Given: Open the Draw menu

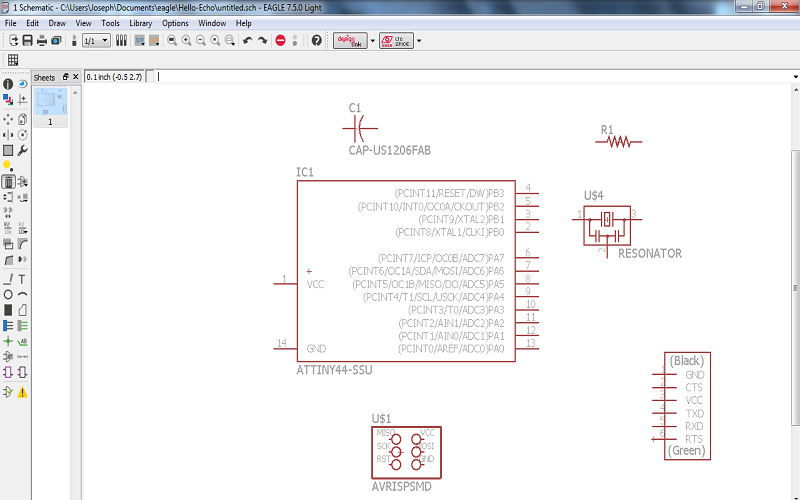Looking at the screenshot, I should [x=57, y=23].
